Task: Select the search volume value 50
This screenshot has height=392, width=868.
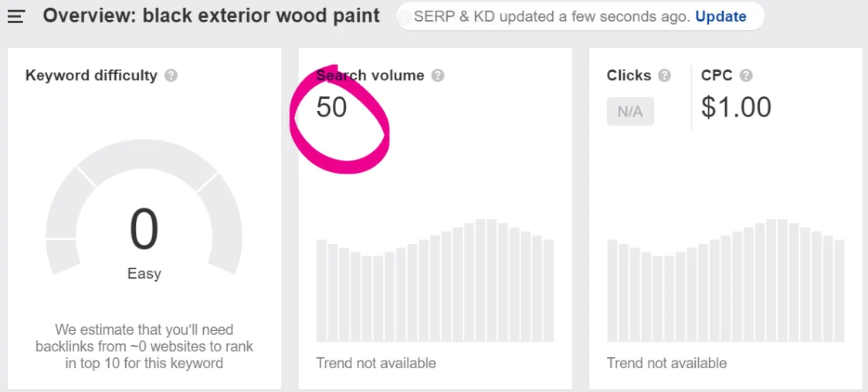Action: coord(331,106)
